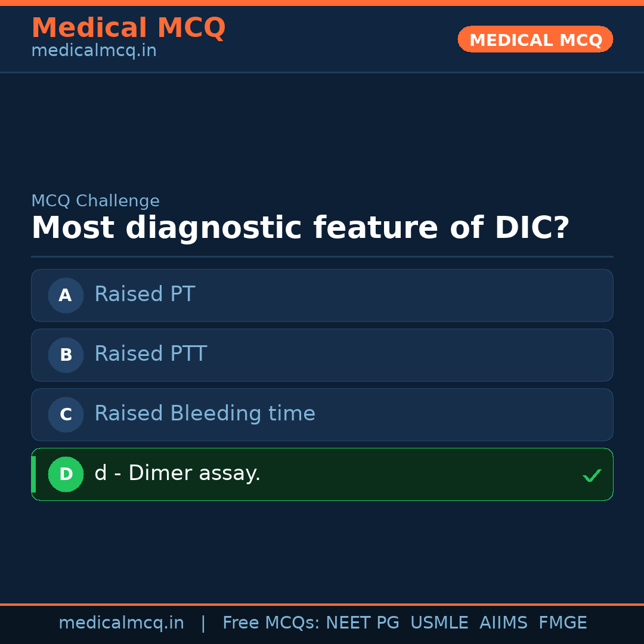Click the medicalmcq.in link under the logo
Image resolution: width=644 pixels, height=644 pixels.
pos(94,51)
